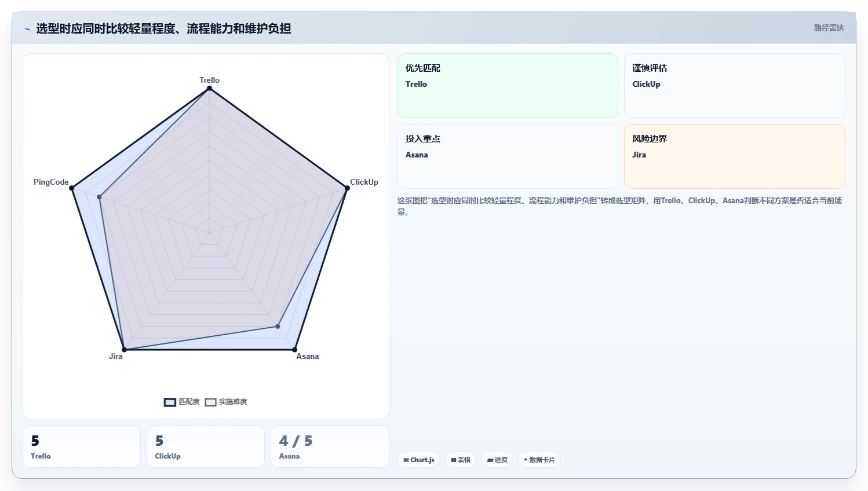Toggle the 实施难度 legend swatch
The width and height of the screenshot is (868, 491).
tap(210, 402)
